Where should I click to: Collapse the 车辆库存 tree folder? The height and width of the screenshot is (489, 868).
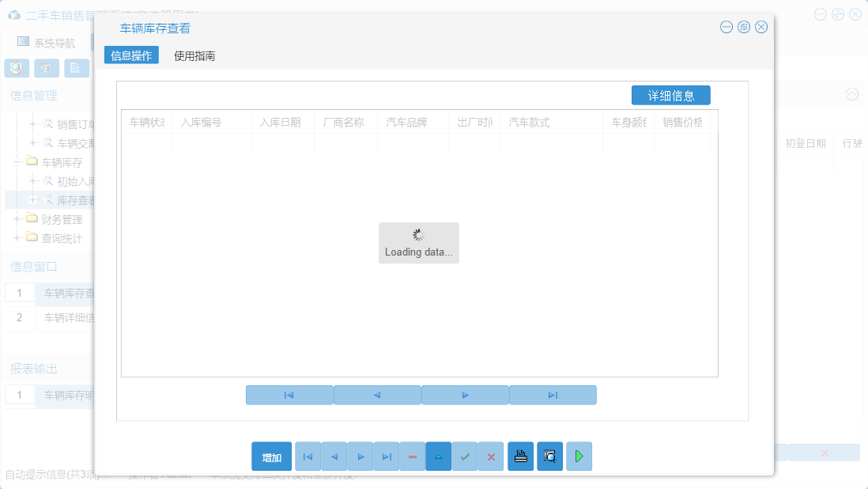17,162
